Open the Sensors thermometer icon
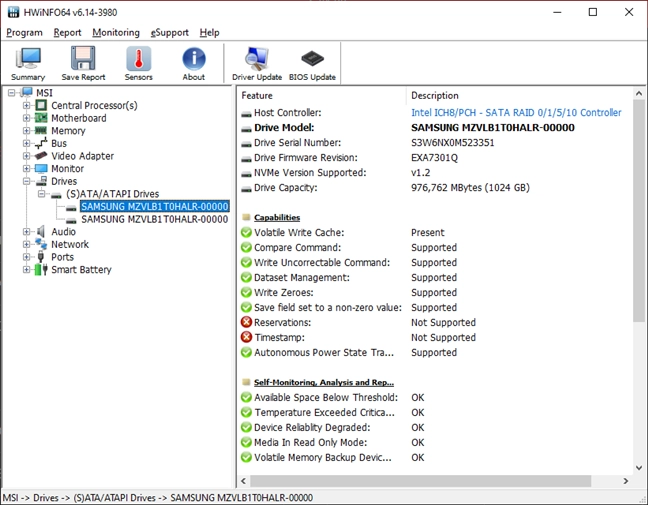Screen dimensions: 648x505 click(x=138, y=64)
